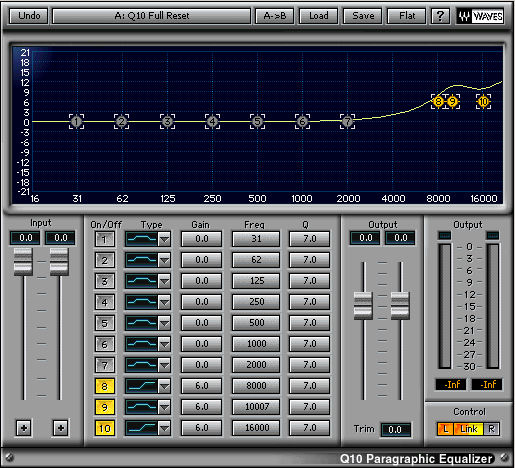Click the Load button
This screenshot has height=468, width=515.
[319, 16]
